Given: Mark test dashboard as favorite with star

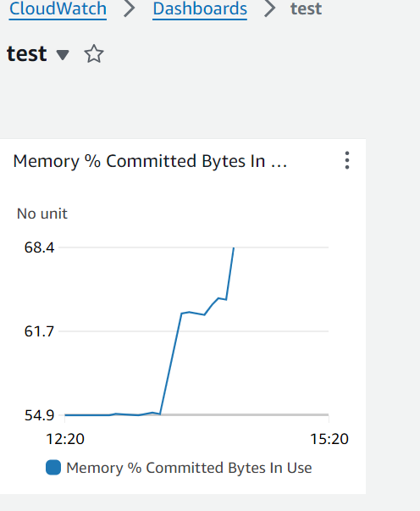Looking at the screenshot, I should click(94, 53).
